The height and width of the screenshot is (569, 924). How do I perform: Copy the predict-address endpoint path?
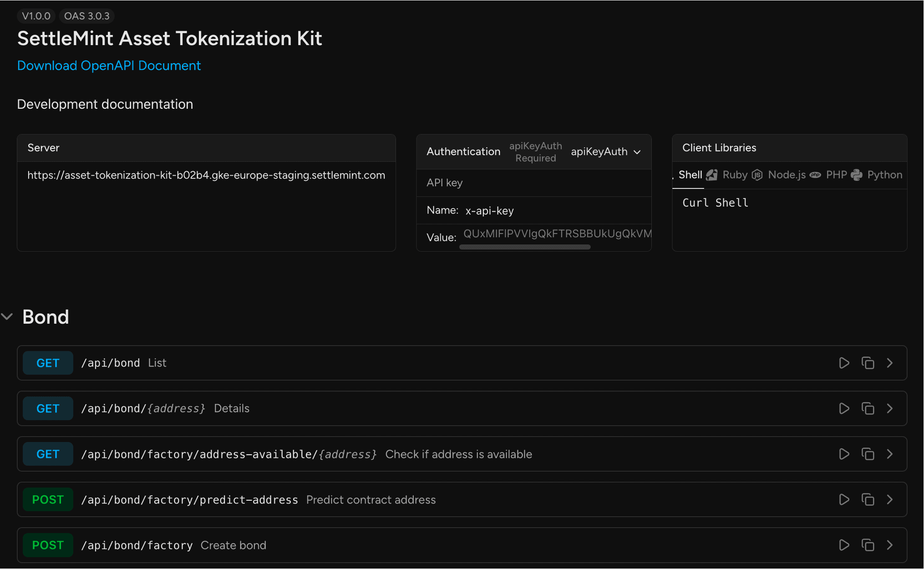[x=868, y=499]
